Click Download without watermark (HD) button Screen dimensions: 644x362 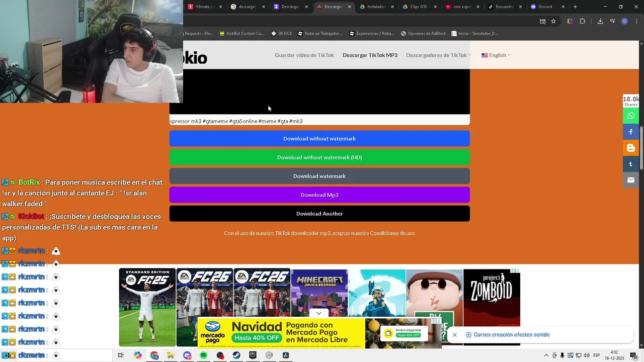click(319, 157)
